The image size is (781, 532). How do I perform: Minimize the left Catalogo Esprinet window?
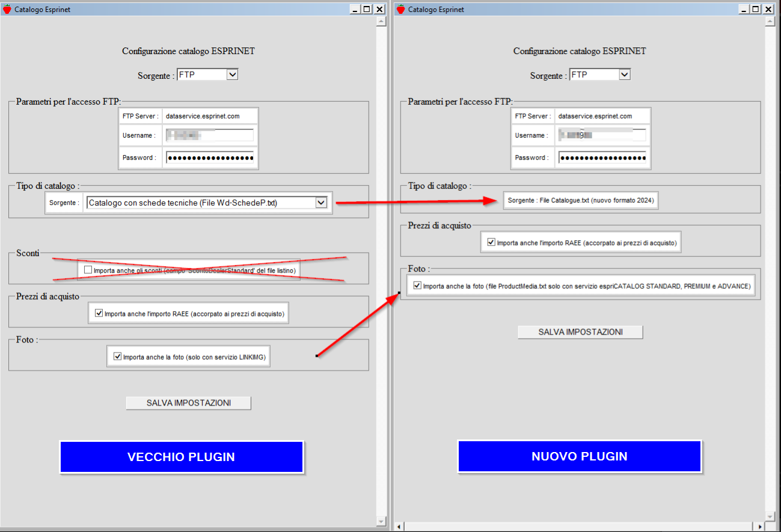[355, 9]
